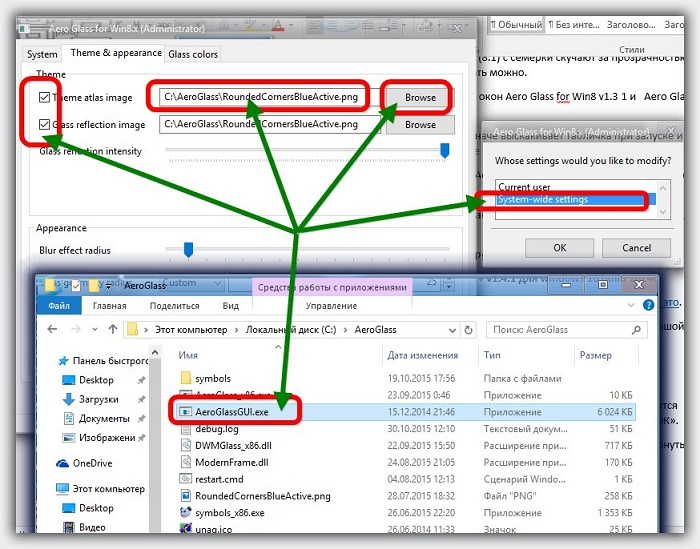Click the Видео folder icon

coord(69,527)
